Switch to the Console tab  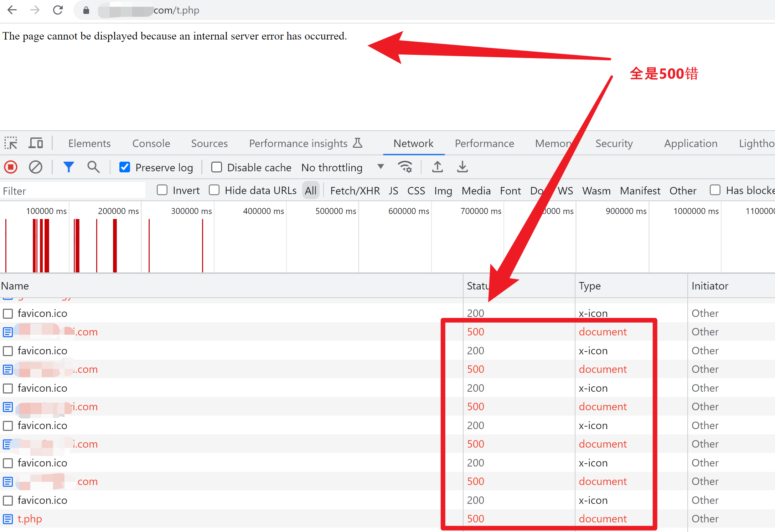151,144
